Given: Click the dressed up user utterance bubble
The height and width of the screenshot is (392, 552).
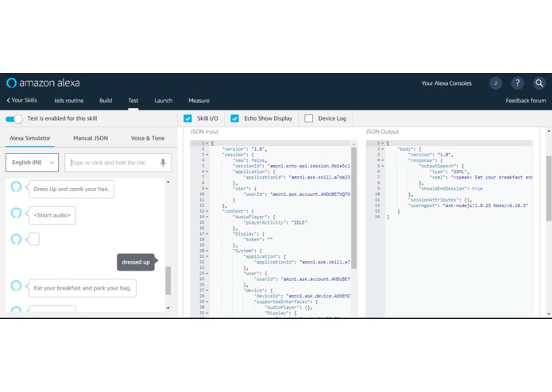Looking at the screenshot, I should tap(136, 262).
